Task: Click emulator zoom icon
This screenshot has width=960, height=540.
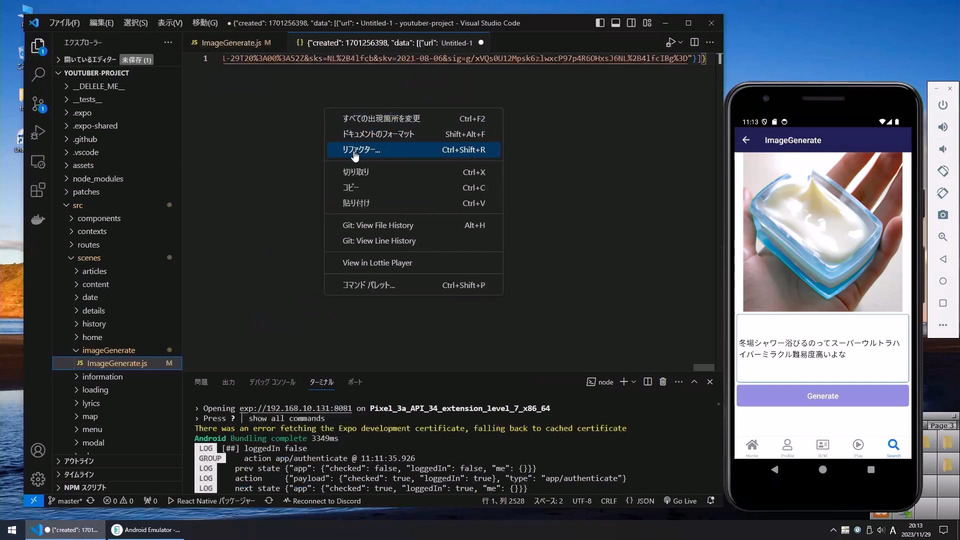Action: 943,237
